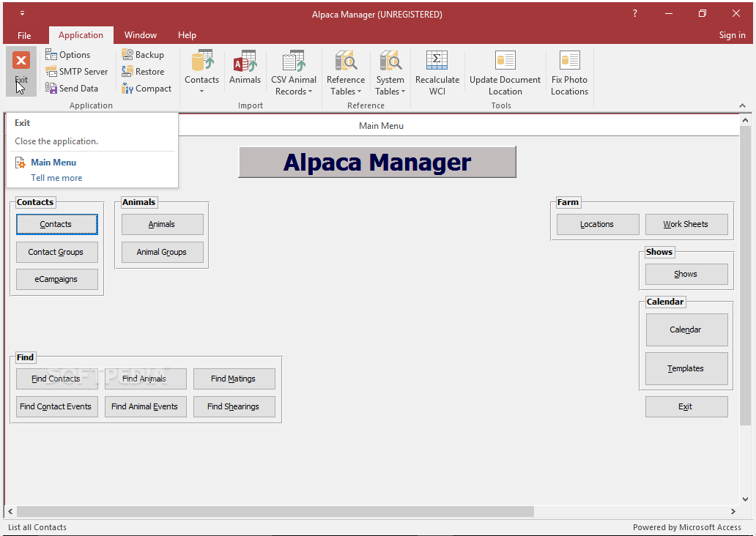Expand the System Tables dropdown arrow
Image resolution: width=756 pixels, height=536 pixels.
click(403, 92)
